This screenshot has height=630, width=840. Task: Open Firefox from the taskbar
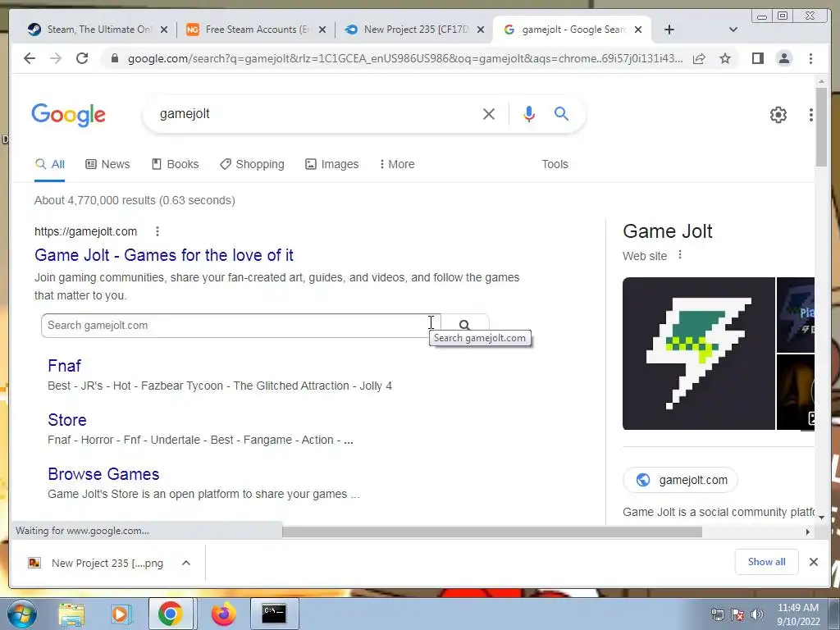223,614
